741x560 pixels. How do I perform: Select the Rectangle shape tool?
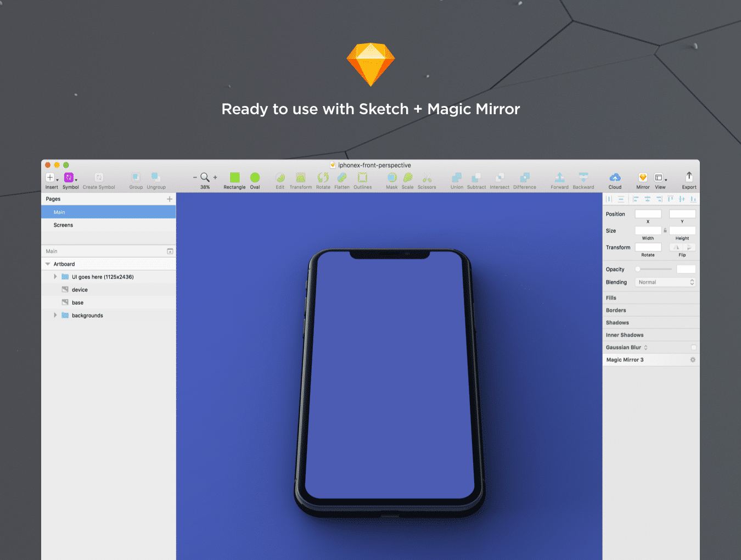(x=234, y=177)
